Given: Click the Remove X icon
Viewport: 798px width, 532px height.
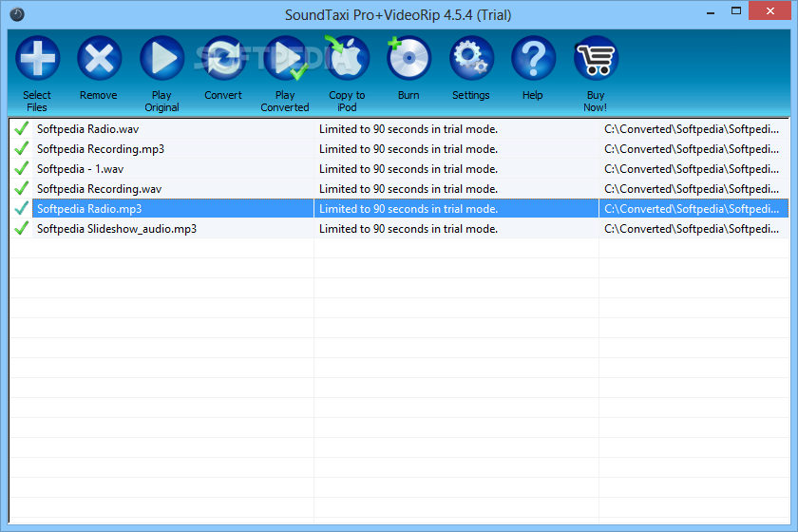Looking at the screenshot, I should 99,58.
